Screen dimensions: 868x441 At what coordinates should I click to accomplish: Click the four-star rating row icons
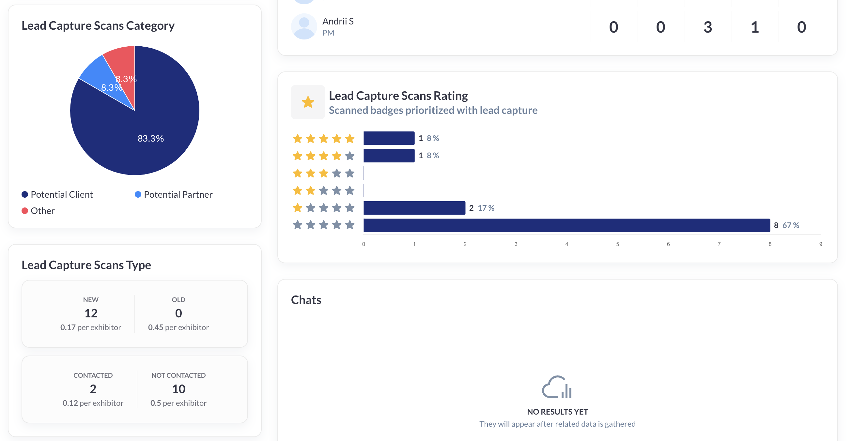click(323, 156)
